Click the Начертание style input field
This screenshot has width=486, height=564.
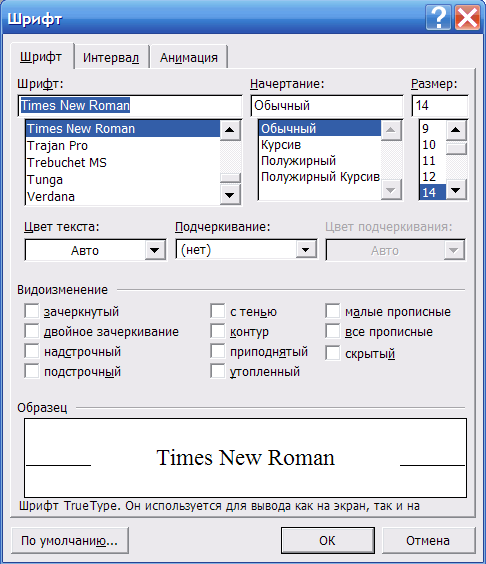pyautogui.click(x=327, y=106)
